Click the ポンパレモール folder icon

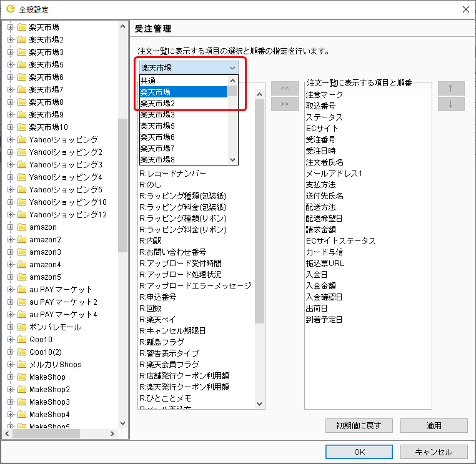coord(22,327)
